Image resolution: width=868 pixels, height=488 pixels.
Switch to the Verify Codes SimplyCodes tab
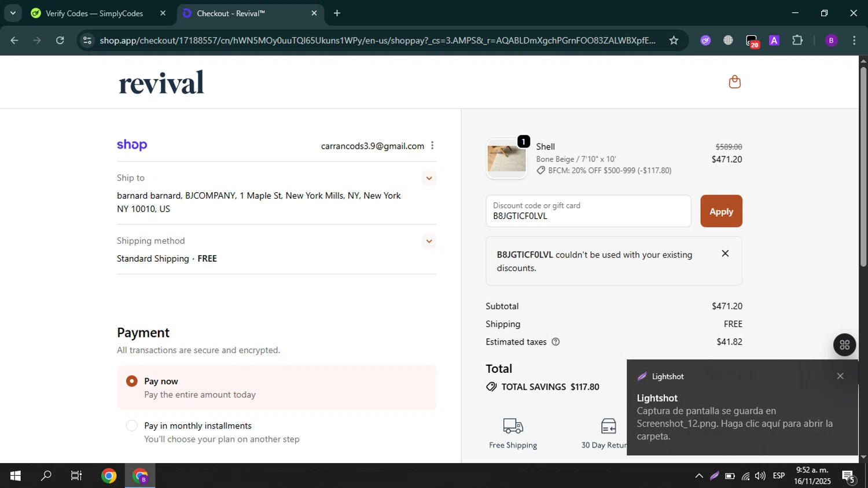pyautogui.click(x=94, y=13)
